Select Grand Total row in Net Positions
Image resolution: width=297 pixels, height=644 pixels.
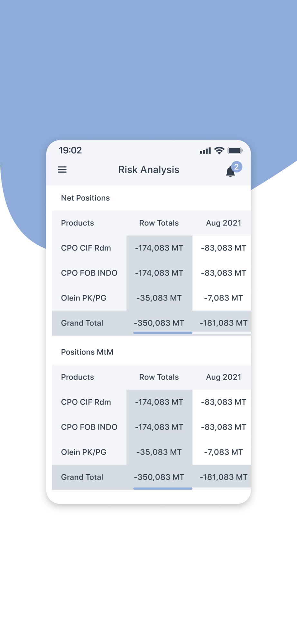click(152, 323)
